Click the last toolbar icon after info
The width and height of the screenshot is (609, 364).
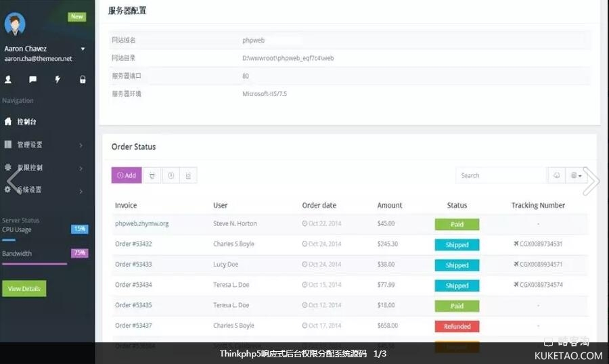188,175
